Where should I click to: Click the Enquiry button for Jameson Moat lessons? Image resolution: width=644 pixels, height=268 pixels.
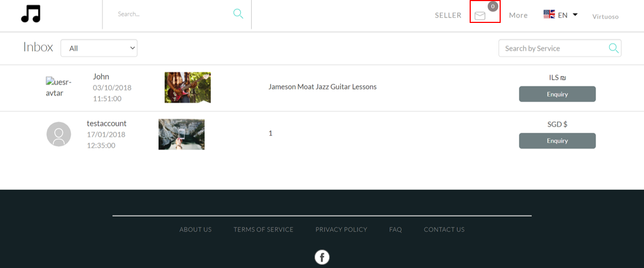557,94
